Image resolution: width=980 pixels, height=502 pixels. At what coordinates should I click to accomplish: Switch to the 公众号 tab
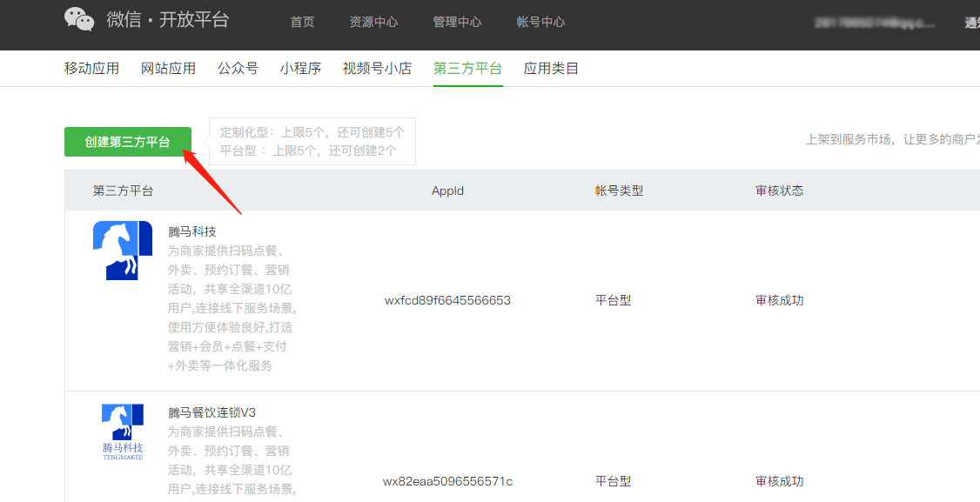click(238, 68)
